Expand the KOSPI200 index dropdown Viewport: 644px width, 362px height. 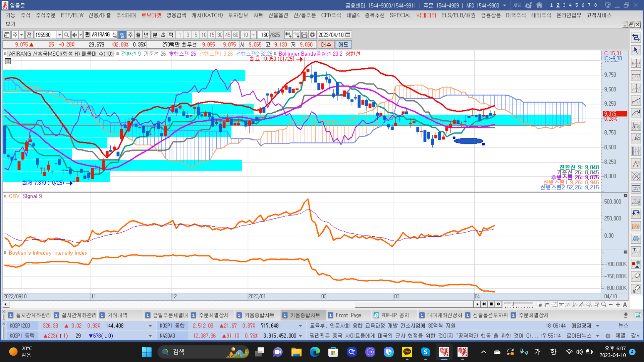point(150,326)
